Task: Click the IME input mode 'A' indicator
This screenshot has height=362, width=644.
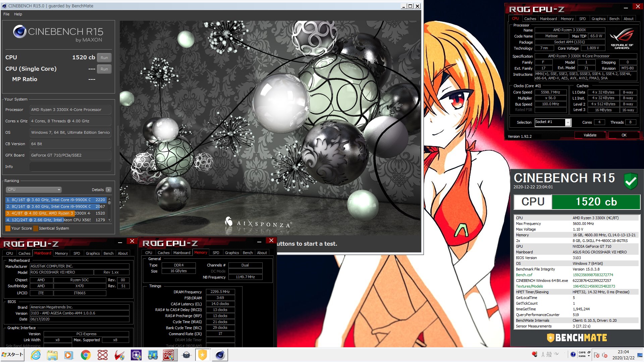Action: coord(543,354)
